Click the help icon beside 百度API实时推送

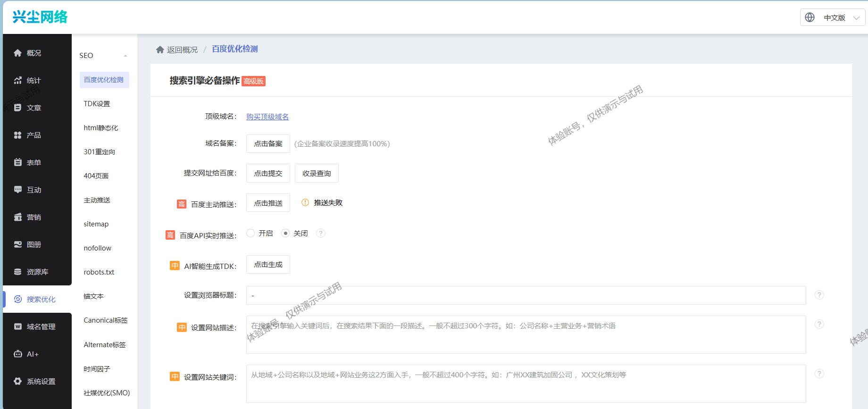pos(321,233)
